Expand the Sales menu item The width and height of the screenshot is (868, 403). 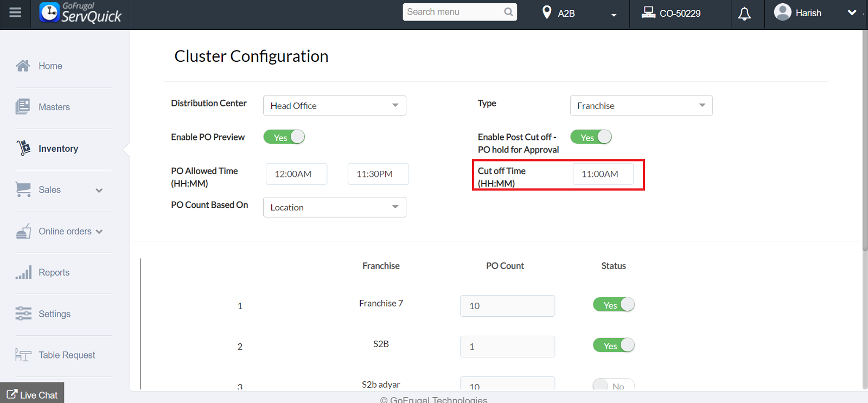tap(60, 190)
